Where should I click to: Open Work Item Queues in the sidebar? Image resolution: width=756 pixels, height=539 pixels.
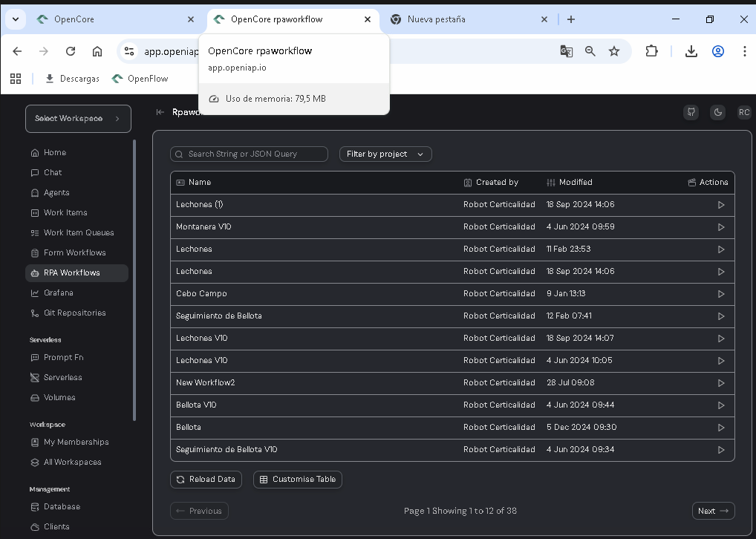pos(78,232)
